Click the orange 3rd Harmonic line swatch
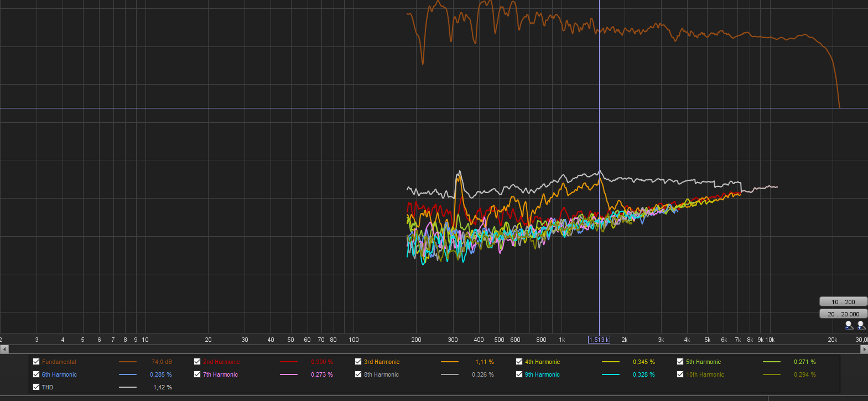Image resolution: width=868 pixels, height=401 pixels. pos(450,362)
